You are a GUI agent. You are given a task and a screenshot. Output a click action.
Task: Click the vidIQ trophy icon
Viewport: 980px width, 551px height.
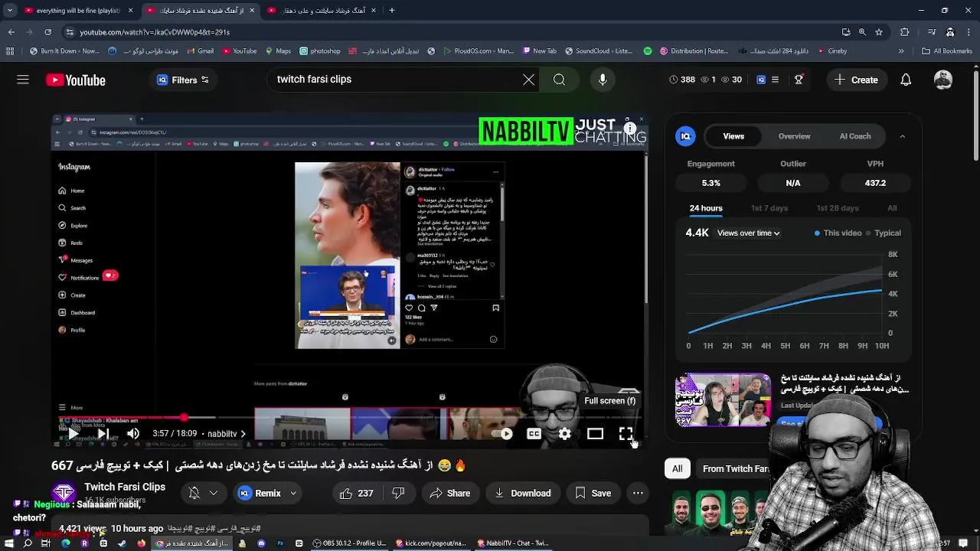[799, 80]
